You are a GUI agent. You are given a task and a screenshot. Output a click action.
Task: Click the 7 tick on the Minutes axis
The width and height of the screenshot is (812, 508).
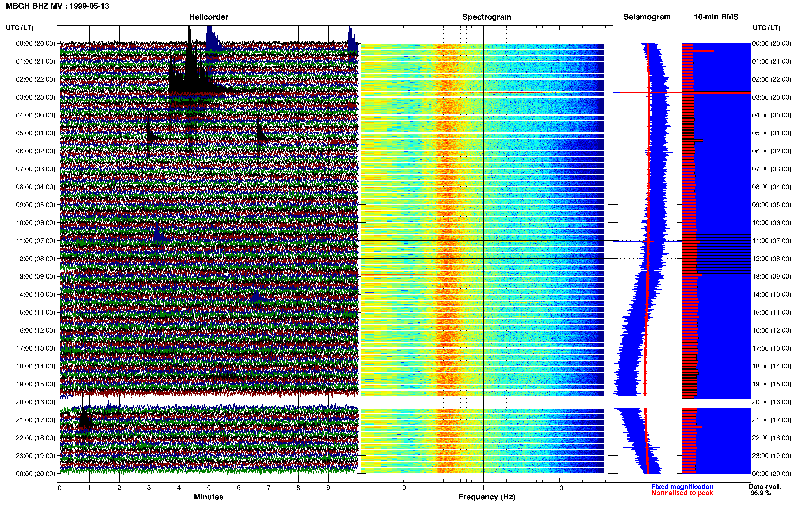(269, 487)
